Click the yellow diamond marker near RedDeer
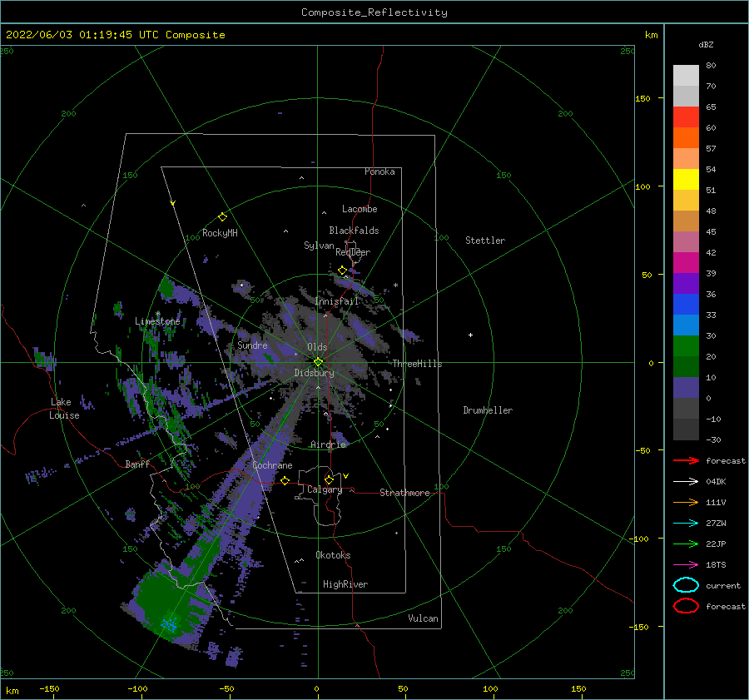Viewport: 749px width, 700px height. (x=342, y=271)
